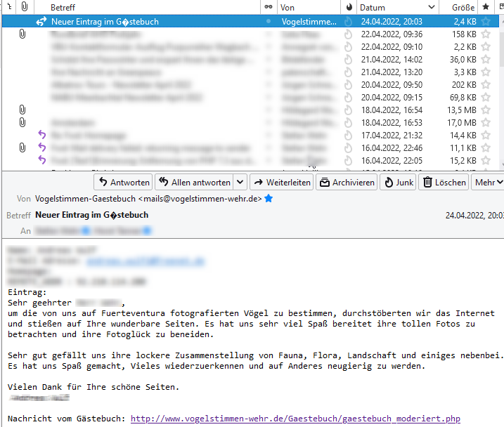This screenshot has width=504, height=427.
Task: Click the purple reply arrow on the 16.04.2022, 22:46 row
Action: pyautogui.click(x=41, y=147)
